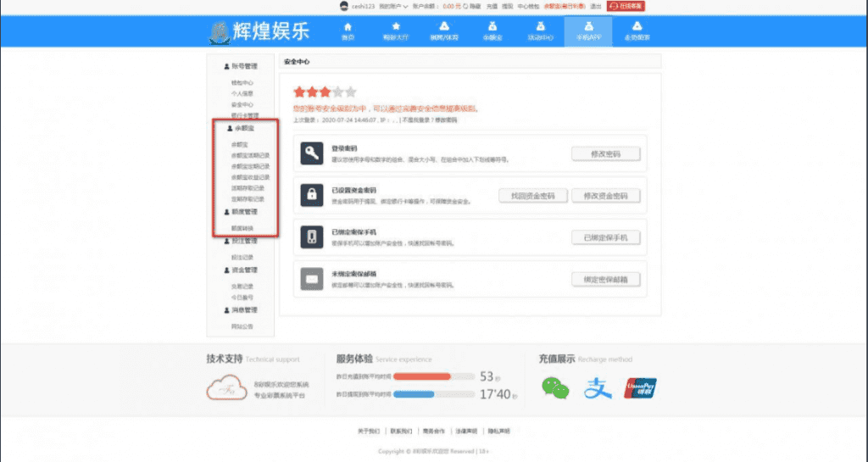This screenshot has width=868, height=462.
Task: Click the 商务合作 footer link
Action: 433,431
